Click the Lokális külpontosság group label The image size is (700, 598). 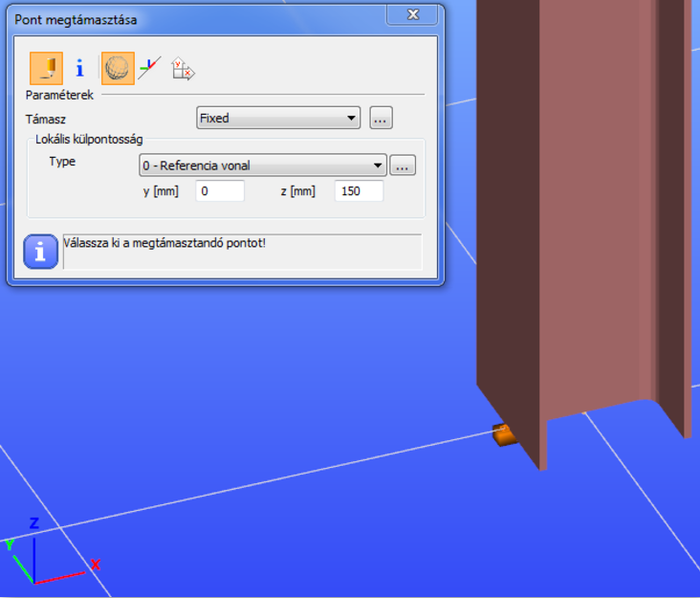89,140
